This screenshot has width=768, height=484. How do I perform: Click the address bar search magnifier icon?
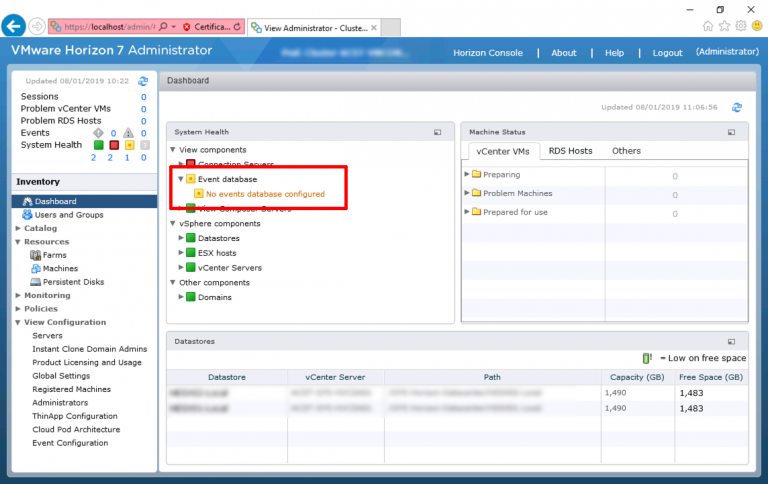pyautogui.click(x=164, y=26)
